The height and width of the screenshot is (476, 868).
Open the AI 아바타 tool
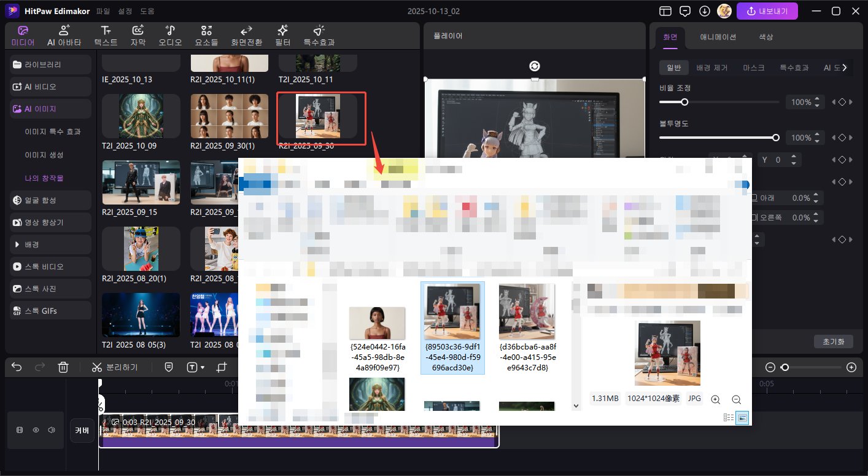pyautogui.click(x=64, y=36)
